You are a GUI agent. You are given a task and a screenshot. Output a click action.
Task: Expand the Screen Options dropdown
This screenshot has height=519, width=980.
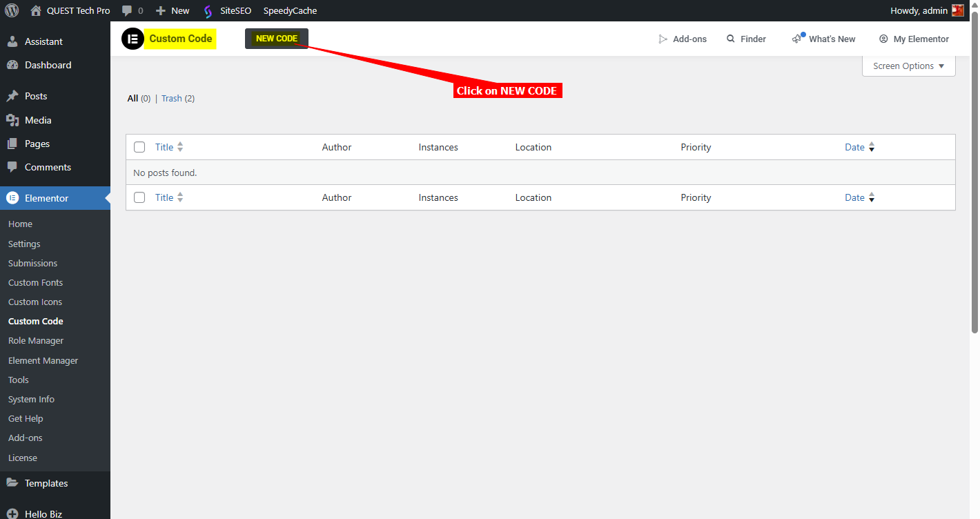(x=908, y=66)
